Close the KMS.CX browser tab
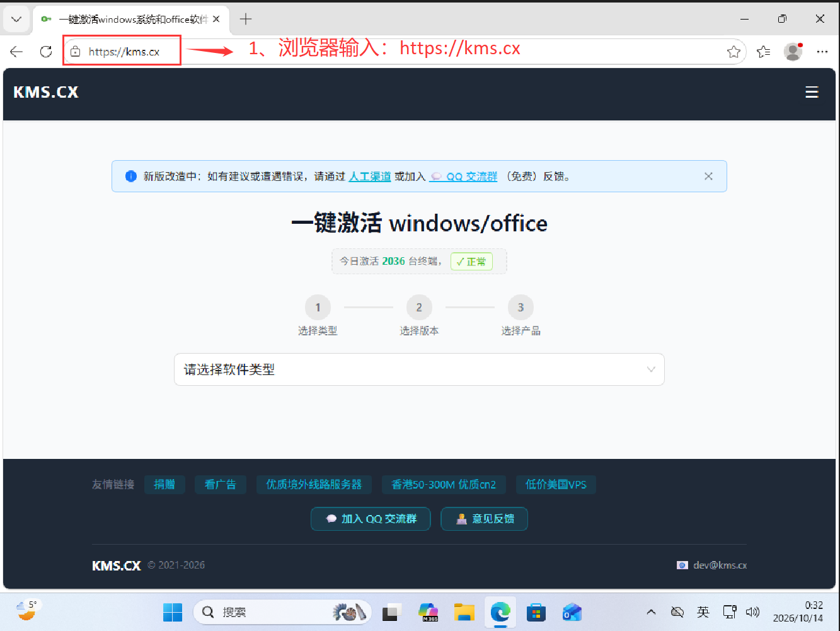This screenshot has width=840, height=631. coord(216,19)
